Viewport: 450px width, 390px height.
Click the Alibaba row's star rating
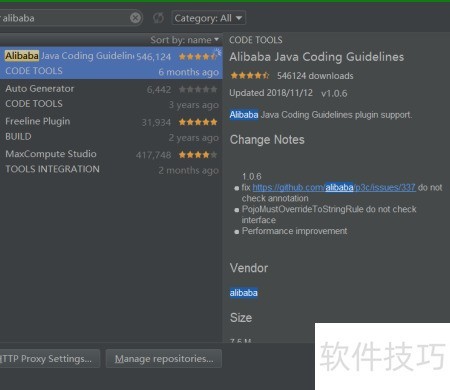pyautogui.click(x=198, y=57)
